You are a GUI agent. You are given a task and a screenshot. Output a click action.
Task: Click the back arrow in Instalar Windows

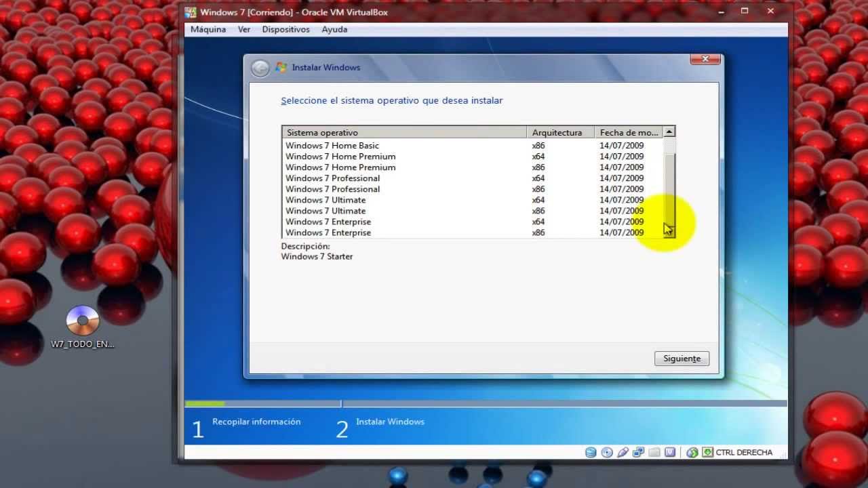click(260, 68)
